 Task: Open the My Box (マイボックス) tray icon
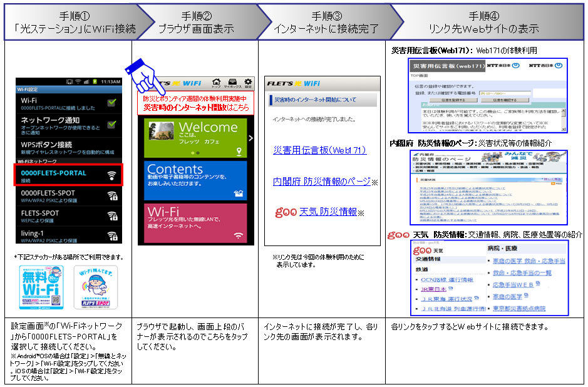232,83
